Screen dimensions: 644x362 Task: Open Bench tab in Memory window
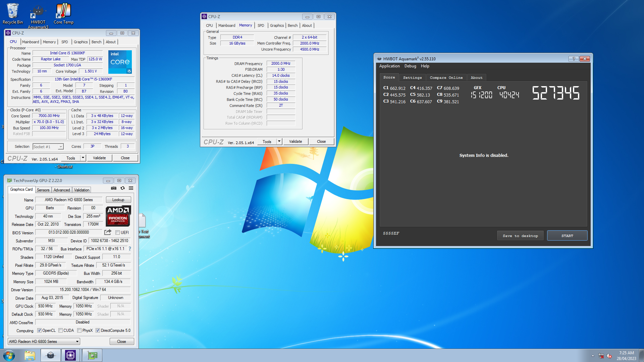[292, 25]
